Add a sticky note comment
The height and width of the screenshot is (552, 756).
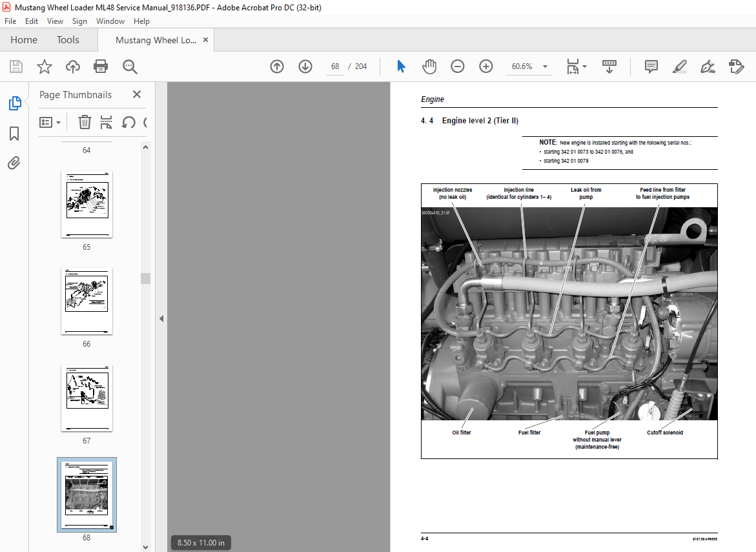[x=651, y=66]
